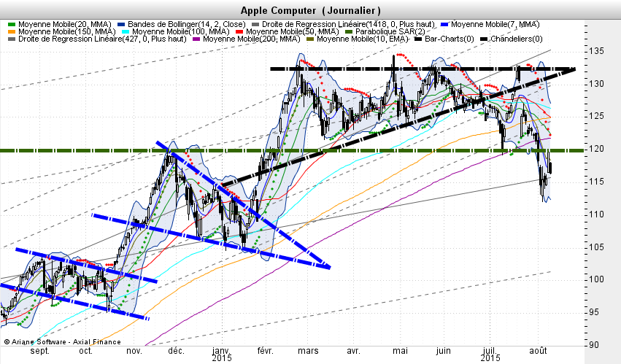The image size is (621, 364).
Task: Select the Bandes de Bollinger(14, 2, Close) legend label
Action: coord(187,25)
